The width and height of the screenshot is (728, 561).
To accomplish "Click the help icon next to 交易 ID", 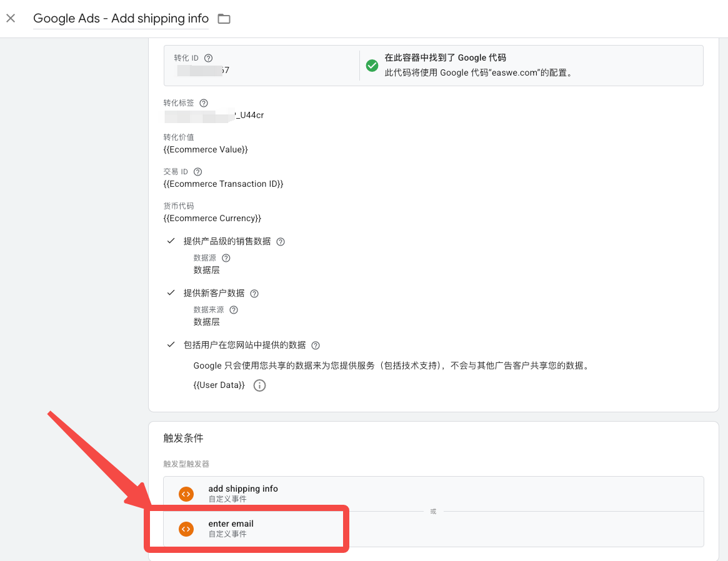I will pos(198,172).
